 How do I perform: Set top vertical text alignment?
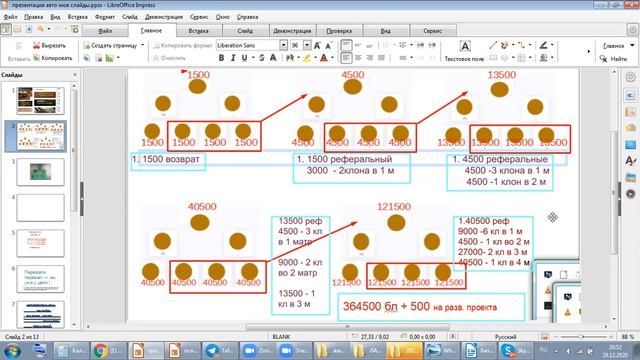(346, 45)
